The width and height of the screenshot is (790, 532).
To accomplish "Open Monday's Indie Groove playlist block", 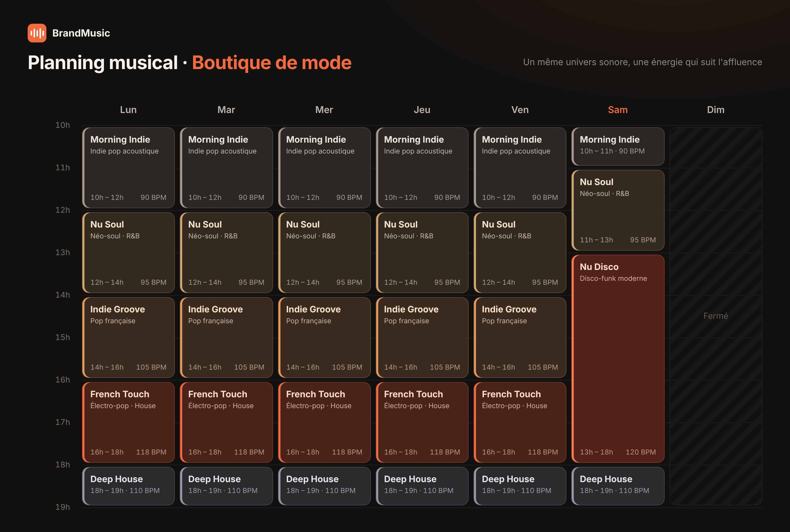I will coord(128,337).
